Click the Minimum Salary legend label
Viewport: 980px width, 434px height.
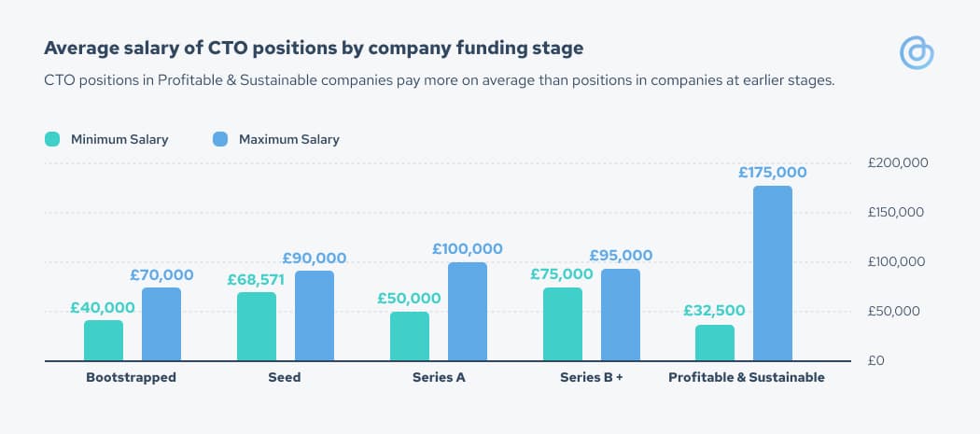click(x=119, y=139)
